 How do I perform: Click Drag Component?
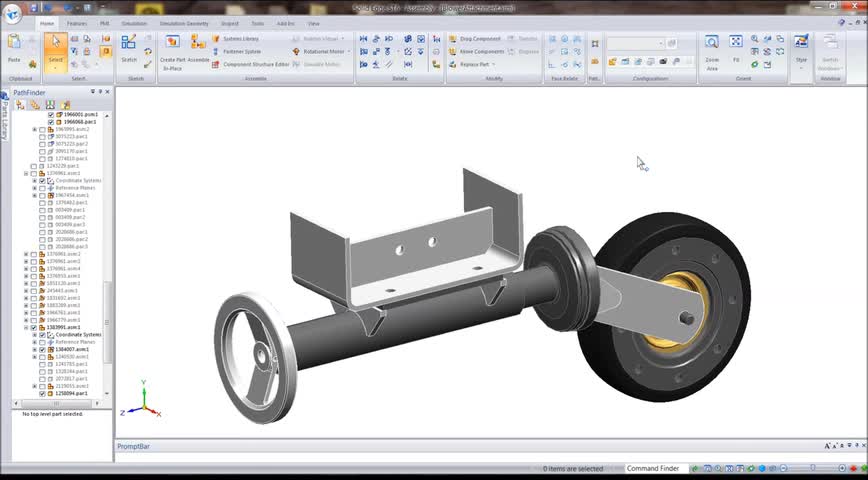coord(474,39)
